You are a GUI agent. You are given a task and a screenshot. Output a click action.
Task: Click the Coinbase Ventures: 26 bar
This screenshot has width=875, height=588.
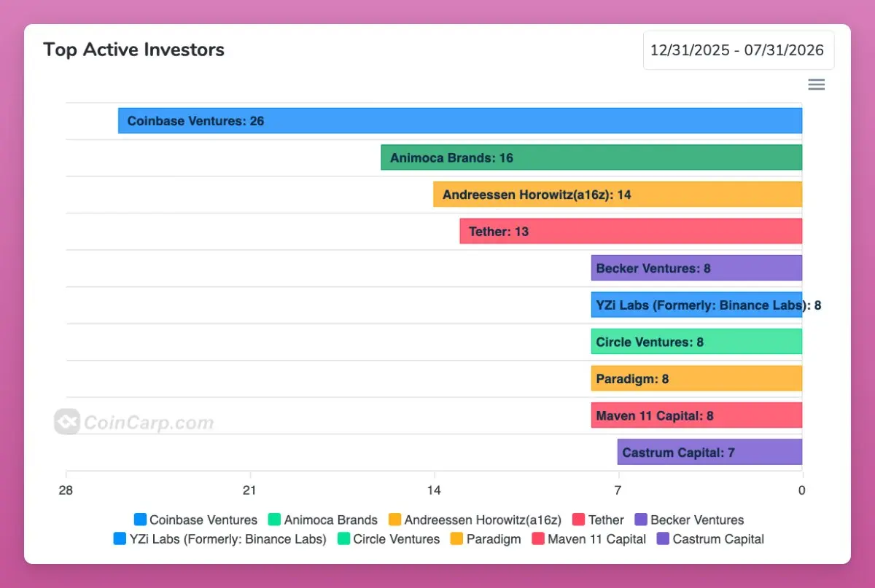[x=460, y=121]
